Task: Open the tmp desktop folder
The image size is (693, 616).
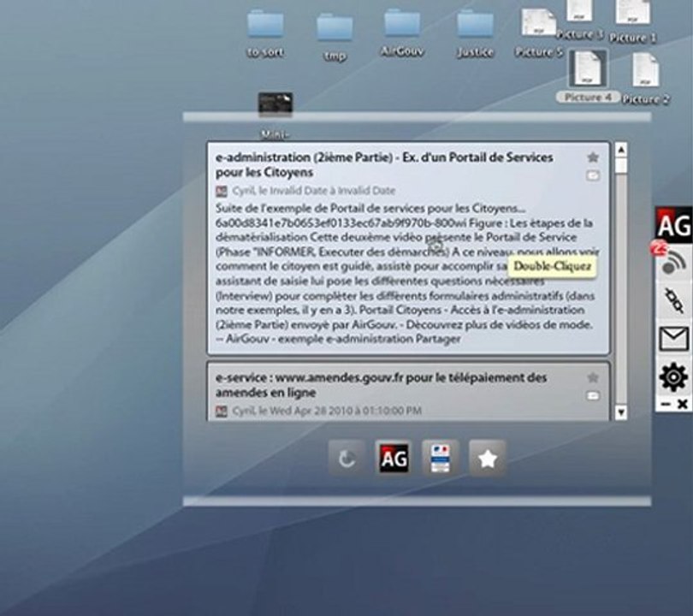Action: pos(335,28)
